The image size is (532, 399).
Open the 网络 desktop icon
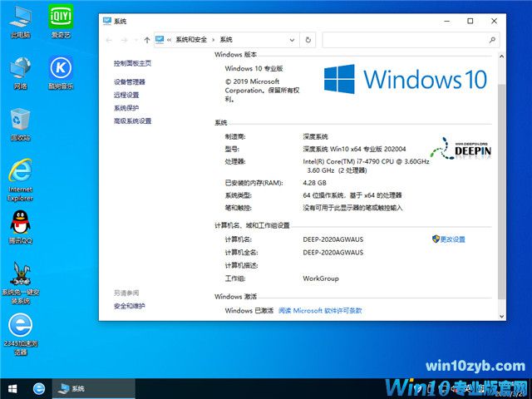[x=20, y=72]
